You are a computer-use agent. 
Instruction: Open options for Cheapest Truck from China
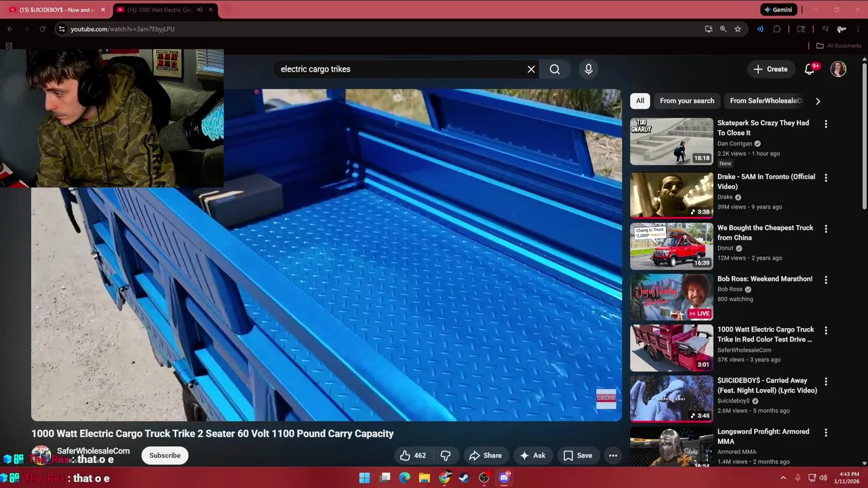pyautogui.click(x=826, y=229)
